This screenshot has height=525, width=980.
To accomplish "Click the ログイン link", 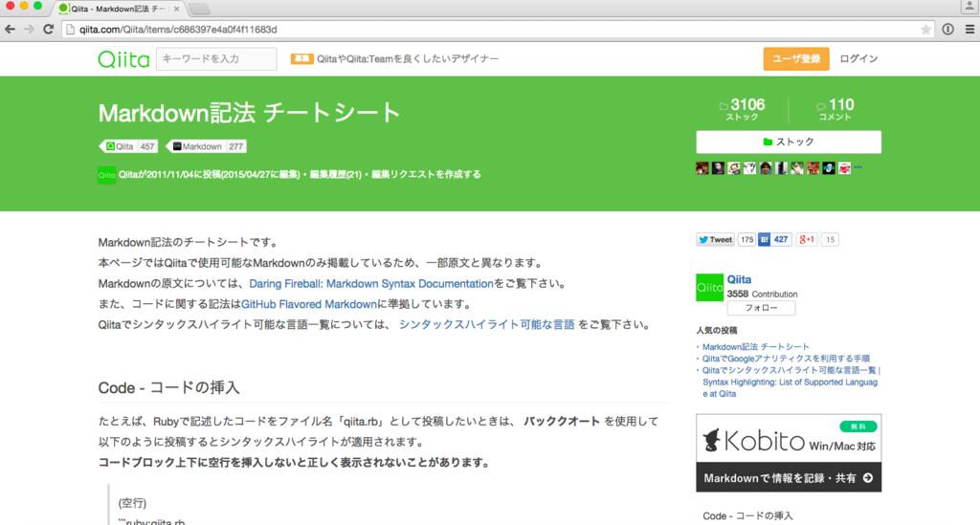I will (858, 58).
